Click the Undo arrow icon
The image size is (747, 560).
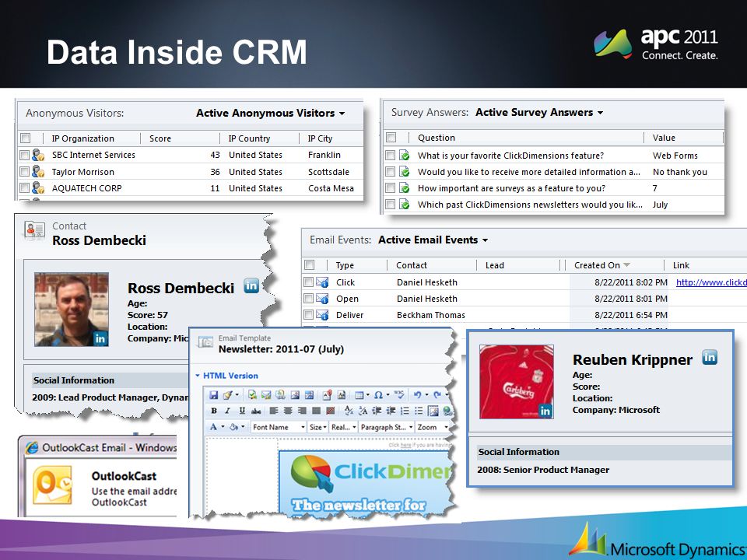(417, 395)
